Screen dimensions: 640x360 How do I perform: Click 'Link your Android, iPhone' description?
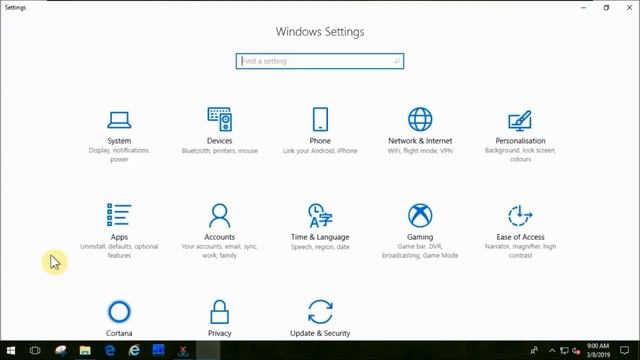320,151
